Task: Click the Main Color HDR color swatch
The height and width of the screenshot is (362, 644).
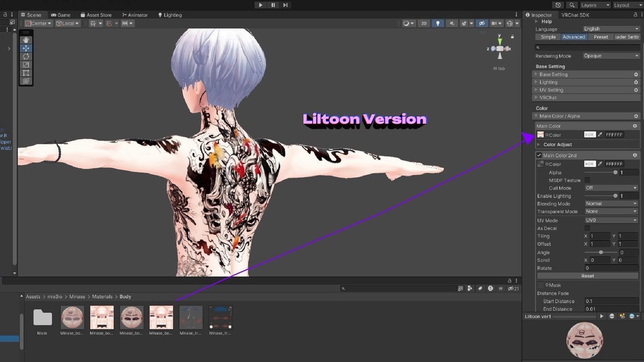Action: pos(590,134)
